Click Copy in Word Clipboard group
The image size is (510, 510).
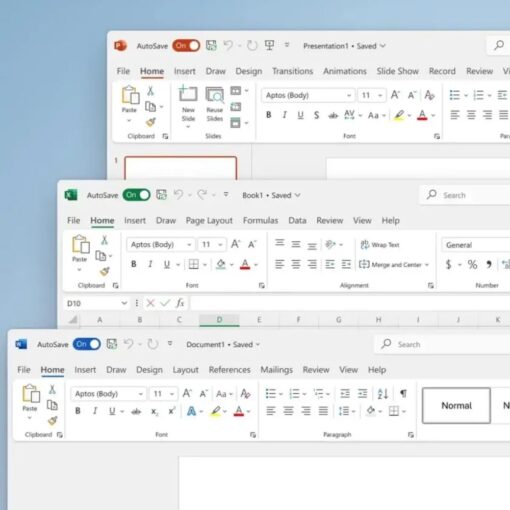pyautogui.click(x=52, y=405)
